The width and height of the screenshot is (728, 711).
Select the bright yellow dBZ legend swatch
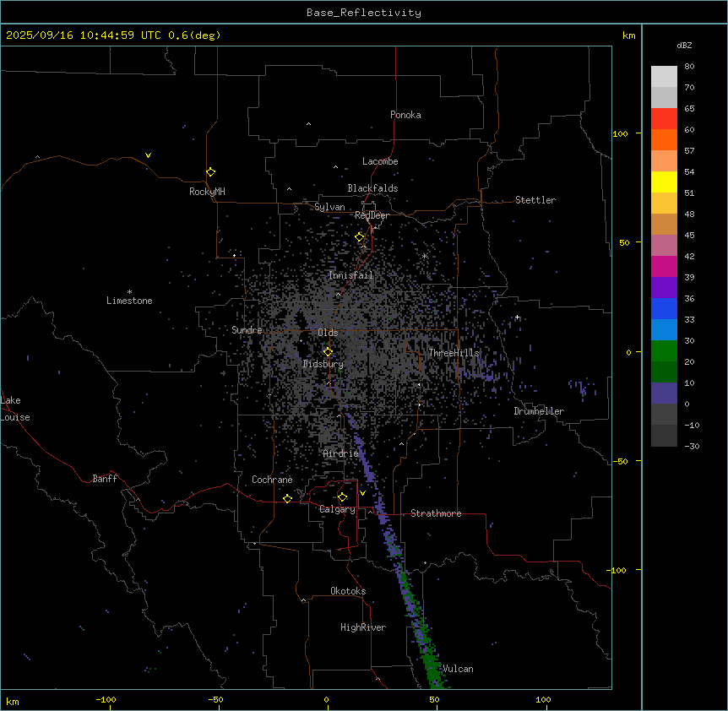(664, 182)
